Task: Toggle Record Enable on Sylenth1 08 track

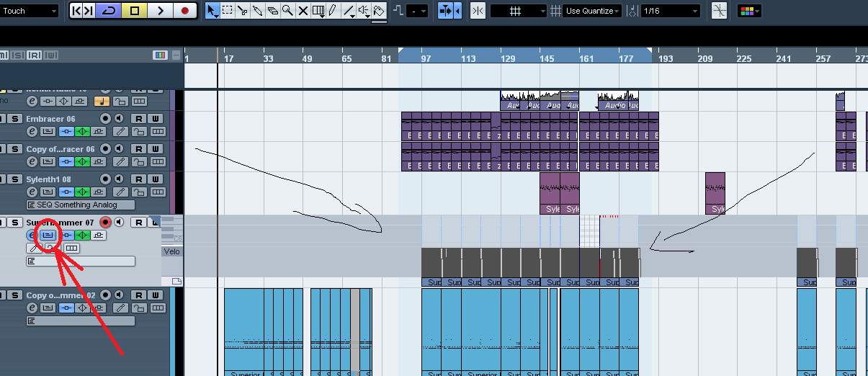Action: tap(105, 179)
